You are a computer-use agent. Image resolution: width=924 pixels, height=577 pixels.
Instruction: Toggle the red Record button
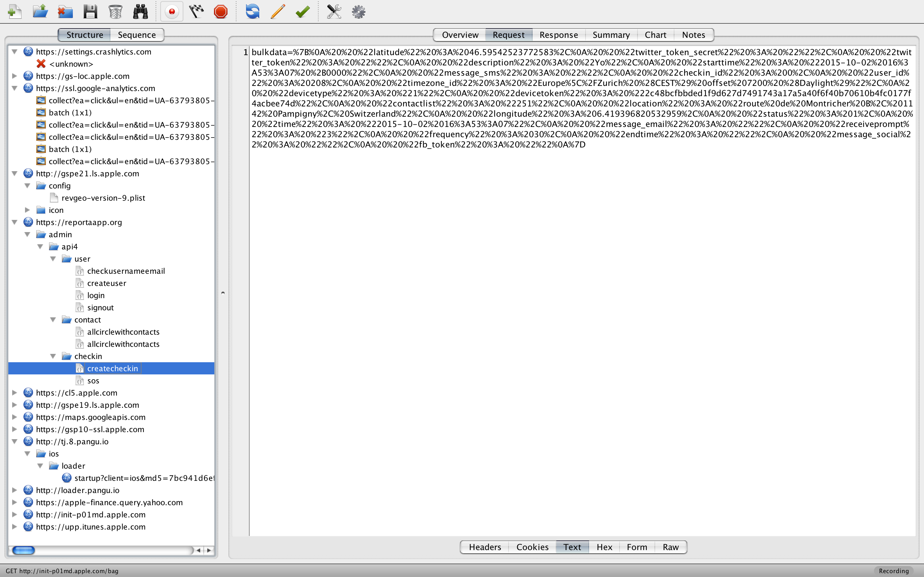pos(172,12)
